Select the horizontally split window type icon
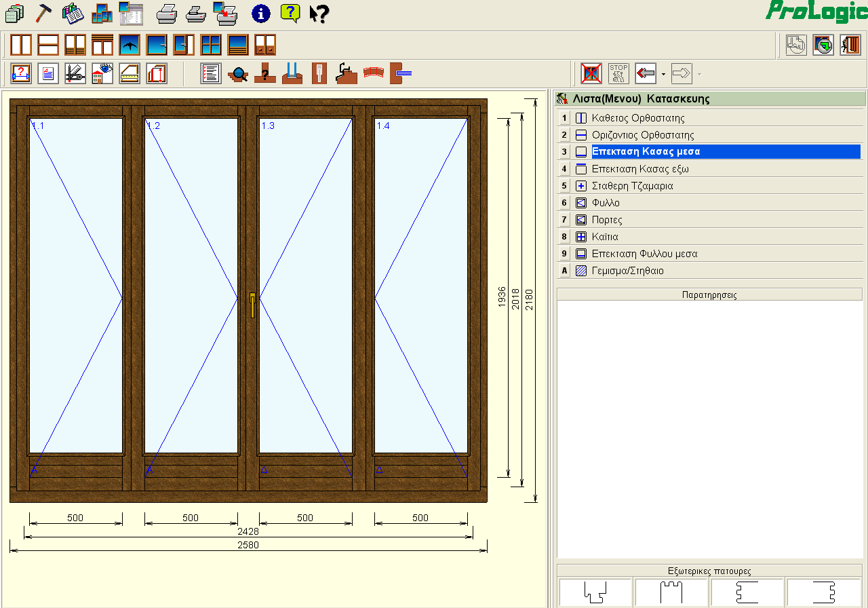 coord(48,45)
